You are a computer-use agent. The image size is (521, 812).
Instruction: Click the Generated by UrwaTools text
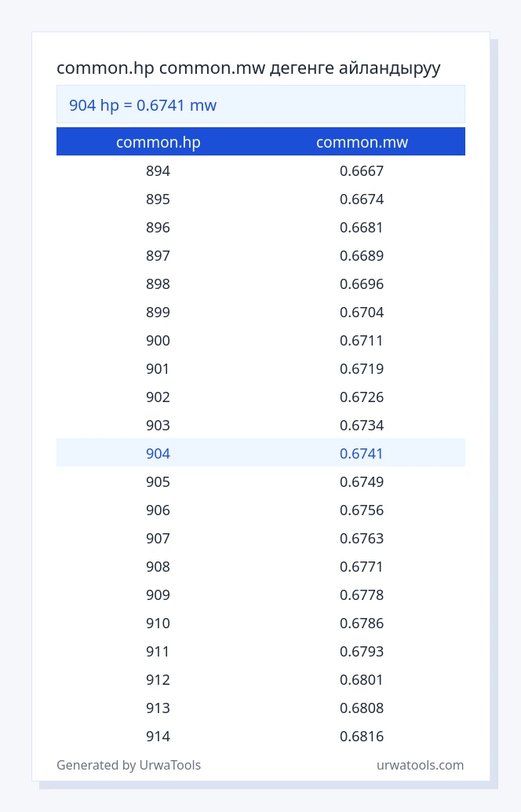point(129,765)
